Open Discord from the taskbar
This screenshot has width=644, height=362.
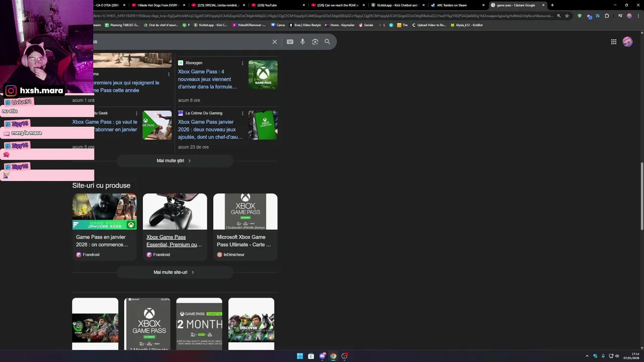[322, 356]
